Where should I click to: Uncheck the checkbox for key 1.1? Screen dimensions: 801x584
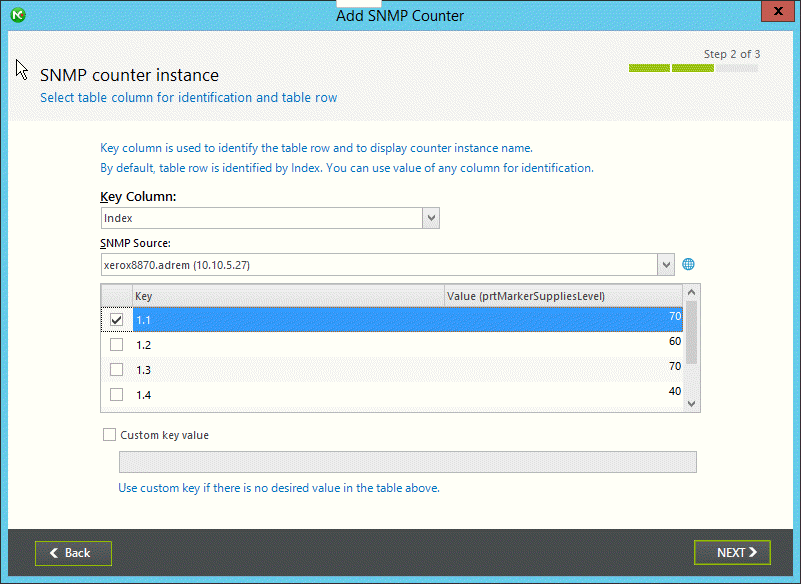click(x=116, y=320)
